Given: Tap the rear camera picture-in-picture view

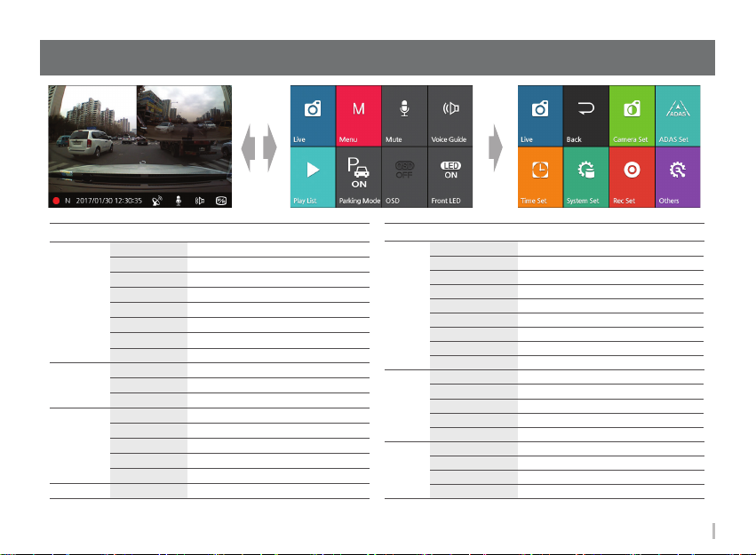Looking at the screenshot, I should [184, 111].
